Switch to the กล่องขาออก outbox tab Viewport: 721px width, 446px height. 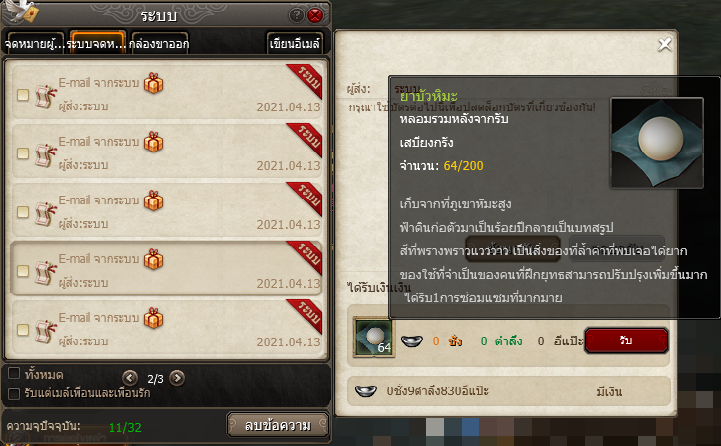(159, 44)
